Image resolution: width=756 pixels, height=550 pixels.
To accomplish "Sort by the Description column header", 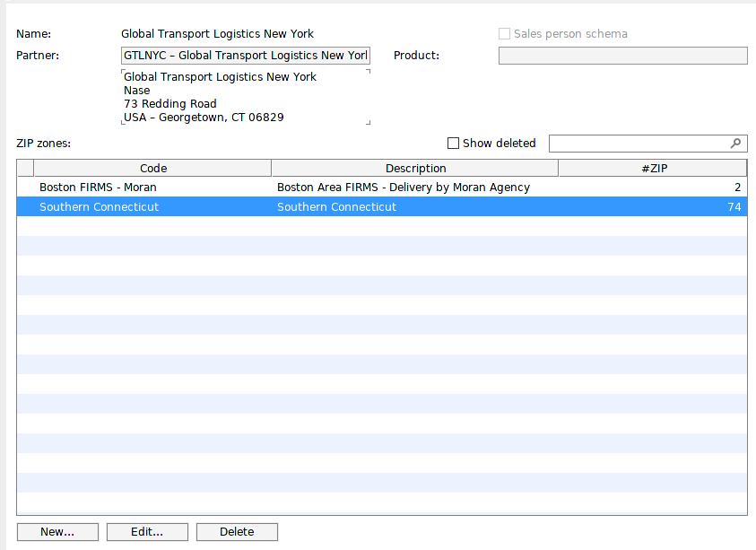I will click(x=415, y=168).
